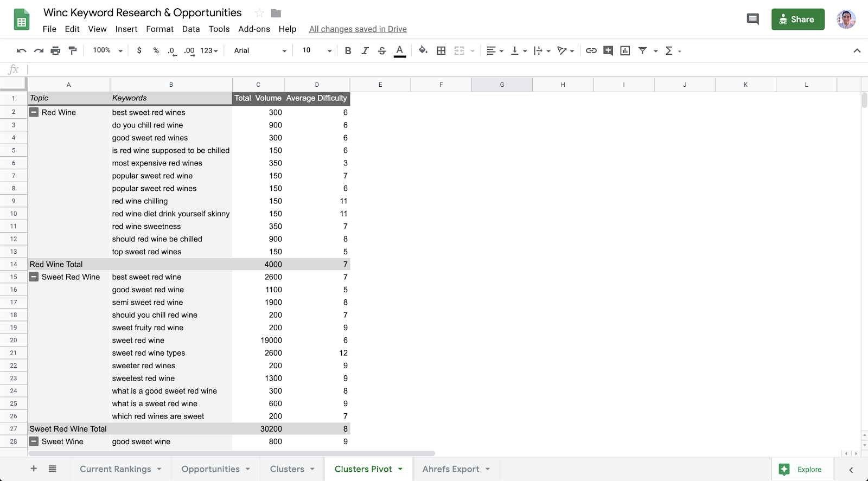This screenshot has height=481, width=868.
Task: Collapse the Sweet Red Wine group
Action: point(34,277)
